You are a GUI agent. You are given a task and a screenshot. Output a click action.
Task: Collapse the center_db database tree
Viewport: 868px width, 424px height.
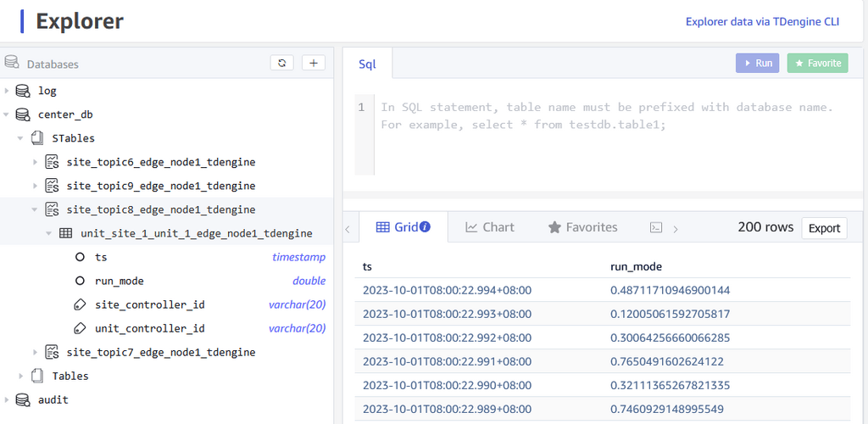click(x=7, y=114)
